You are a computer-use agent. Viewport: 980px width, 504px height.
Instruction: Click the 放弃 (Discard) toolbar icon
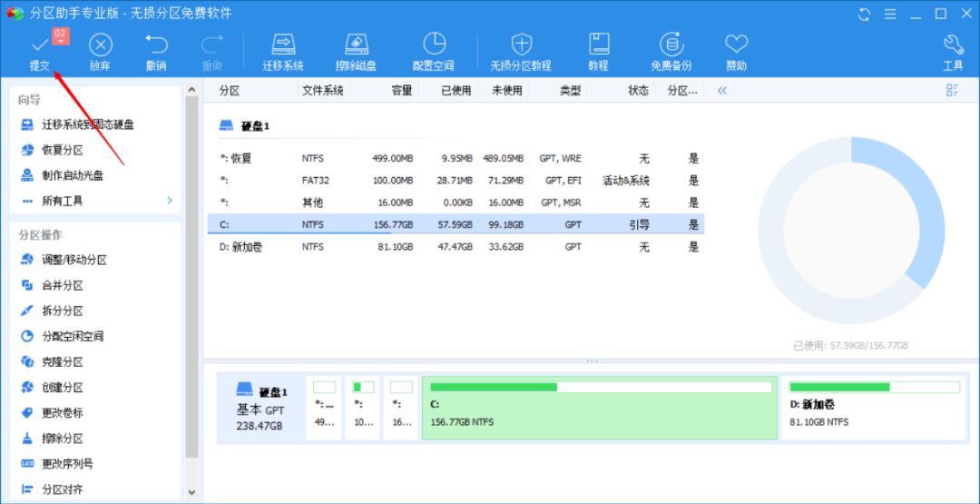[x=100, y=52]
